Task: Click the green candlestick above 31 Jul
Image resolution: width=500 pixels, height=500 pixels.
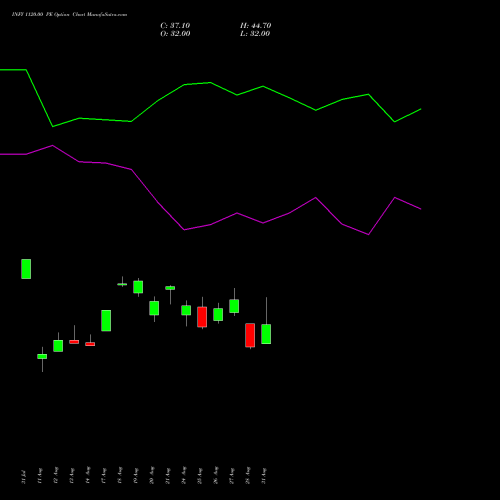Action: tap(26, 269)
